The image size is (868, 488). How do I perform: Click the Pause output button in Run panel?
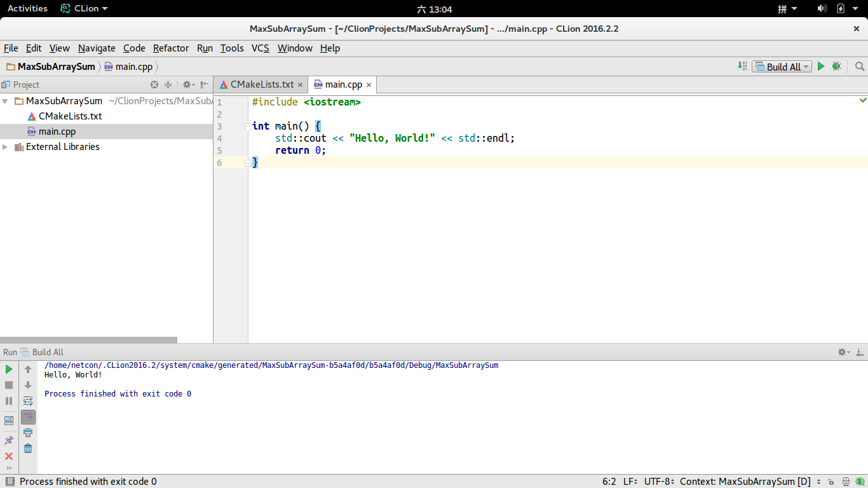coord(9,401)
